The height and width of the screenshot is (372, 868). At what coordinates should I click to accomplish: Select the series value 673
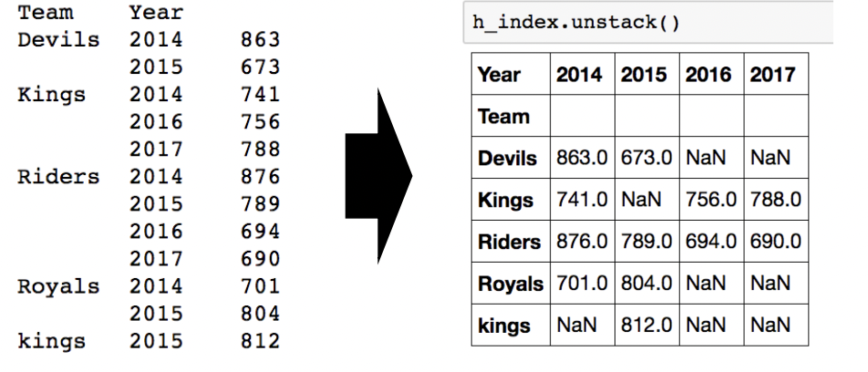tap(261, 67)
